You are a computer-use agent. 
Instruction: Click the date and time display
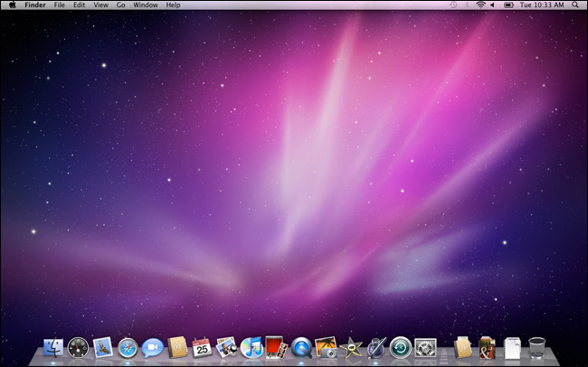541,5
